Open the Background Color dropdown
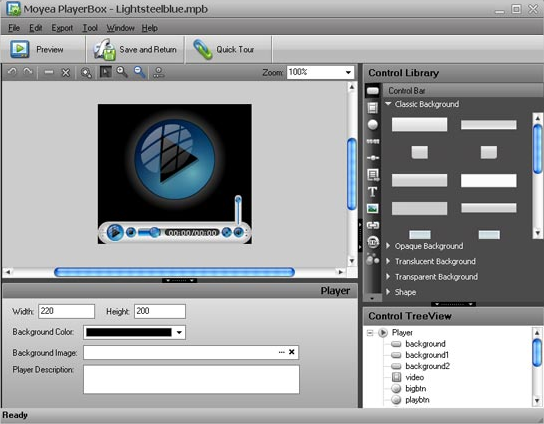This screenshot has height=424, width=544. tap(179, 332)
